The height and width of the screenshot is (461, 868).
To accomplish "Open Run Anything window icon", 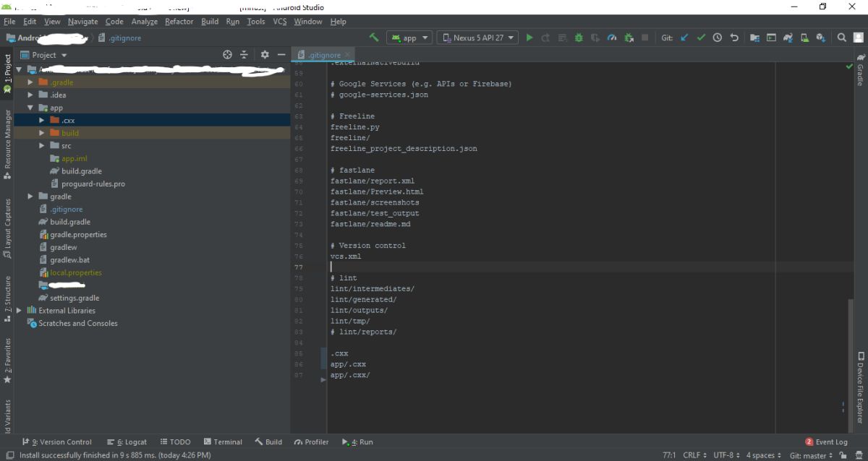I will (771, 38).
